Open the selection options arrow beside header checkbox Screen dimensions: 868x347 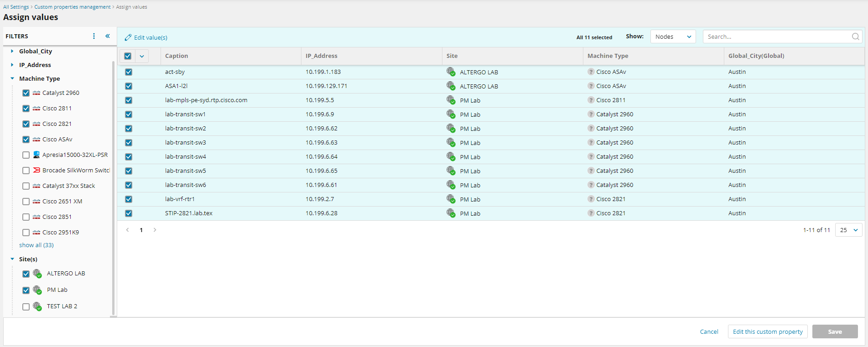click(142, 56)
